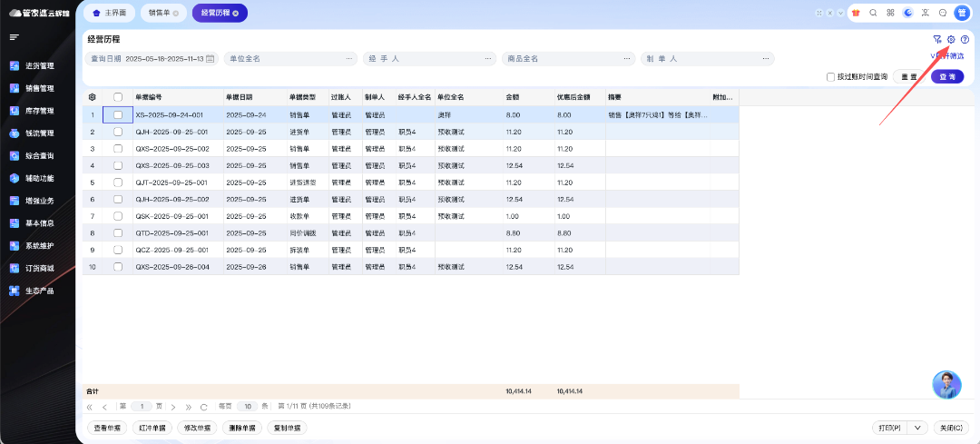Image resolution: width=980 pixels, height=444 pixels.
Task: Check the row checkbox for QJH-2025-09-25-001
Action: tap(117, 132)
